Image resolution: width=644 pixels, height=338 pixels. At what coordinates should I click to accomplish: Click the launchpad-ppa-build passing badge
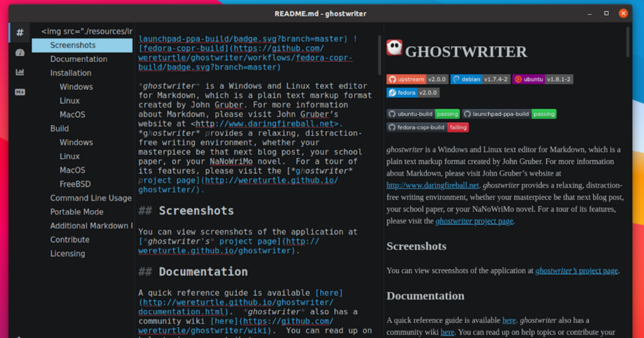pos(509,114)
